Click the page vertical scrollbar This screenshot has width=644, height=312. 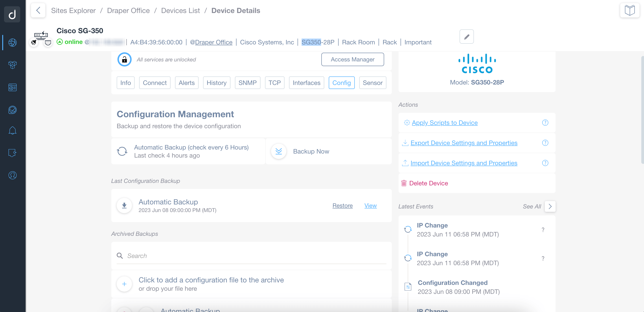click(x=642, y=110)
